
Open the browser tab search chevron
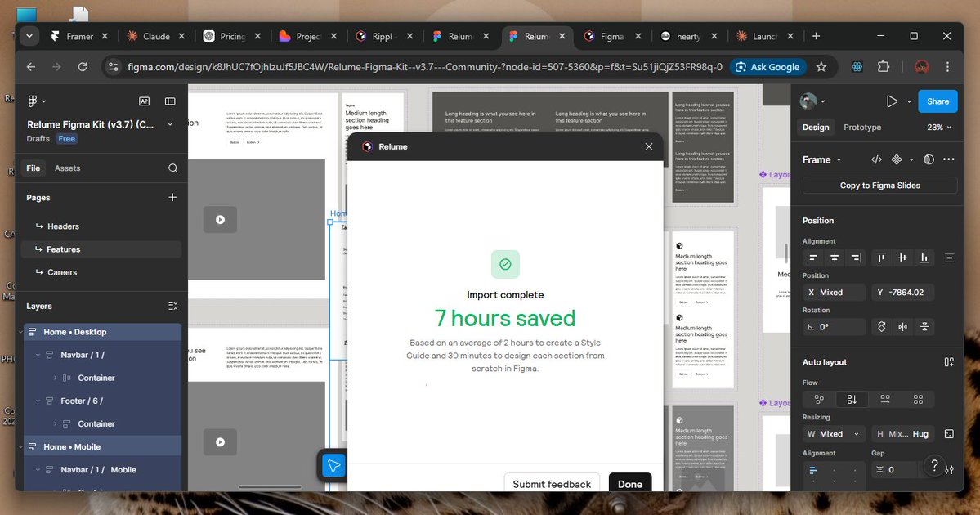pos(29,36)
